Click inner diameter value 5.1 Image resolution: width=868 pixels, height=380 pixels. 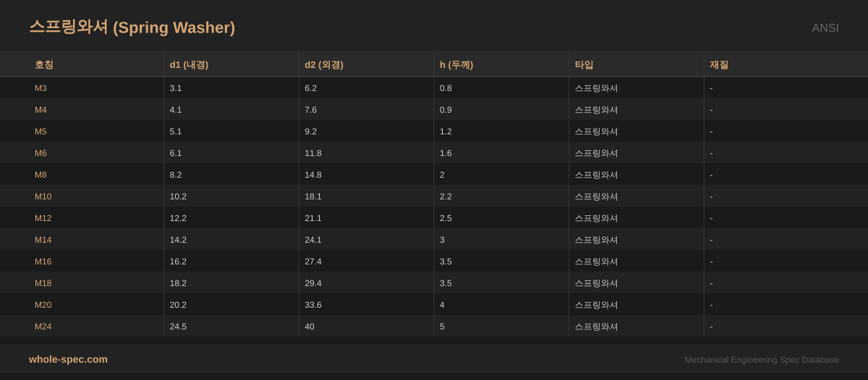tap(176, 131)
